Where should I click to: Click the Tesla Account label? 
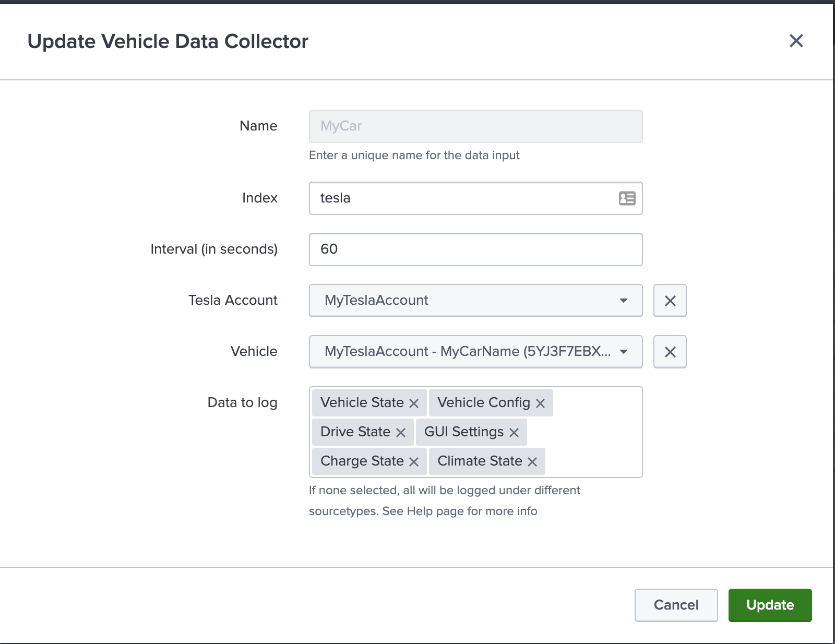(x=233, y=300)
